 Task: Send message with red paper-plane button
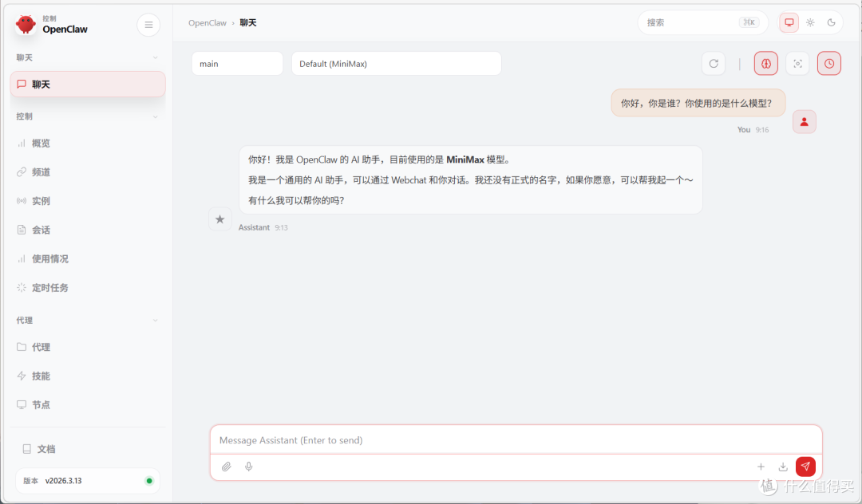pyautogui.click(x=805, y=467)
